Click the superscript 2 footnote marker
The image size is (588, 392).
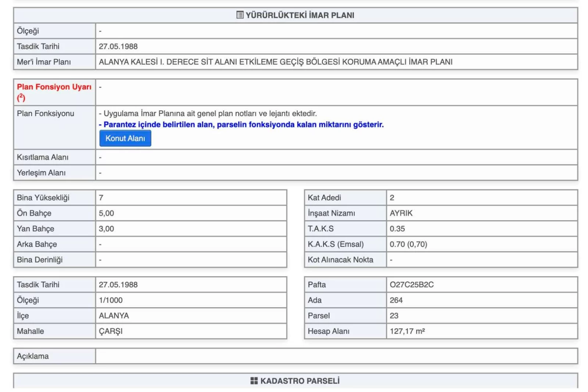coord(21,97)
